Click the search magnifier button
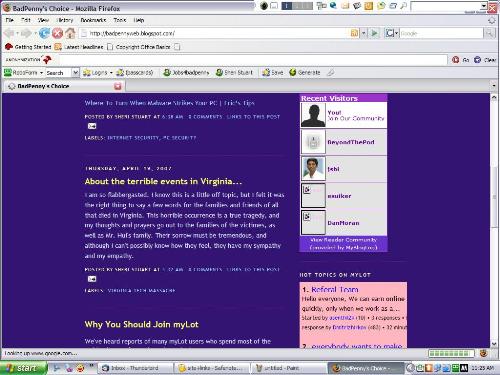 tap(489, 33)
